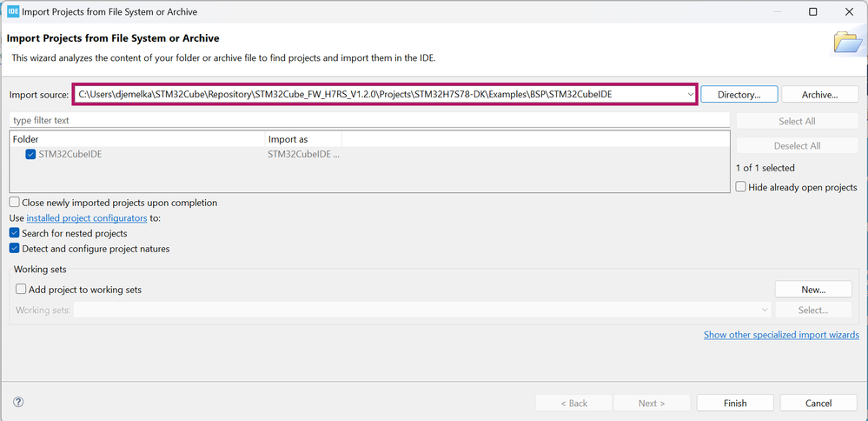Open the Import source dropdown arrow

point(690,95)
